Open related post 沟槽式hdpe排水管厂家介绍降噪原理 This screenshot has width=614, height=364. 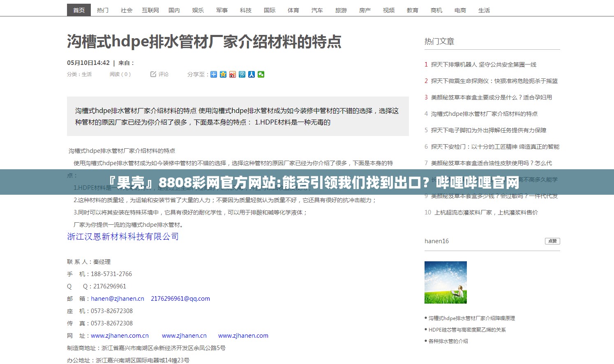click(x=471, y=318)
